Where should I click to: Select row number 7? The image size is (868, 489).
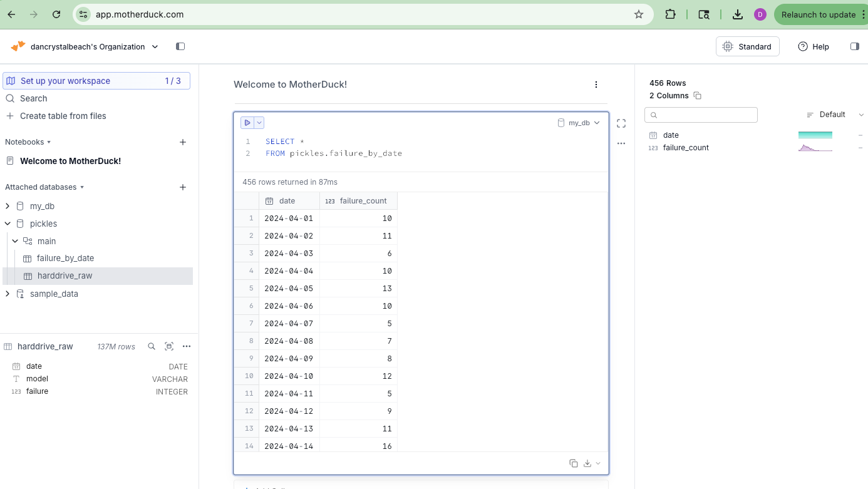(246, 324)
